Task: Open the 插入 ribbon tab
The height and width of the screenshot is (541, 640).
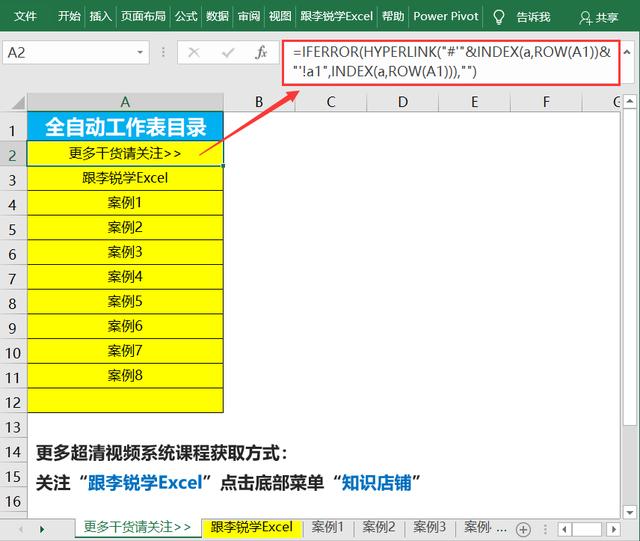Action: coord(100,17)
